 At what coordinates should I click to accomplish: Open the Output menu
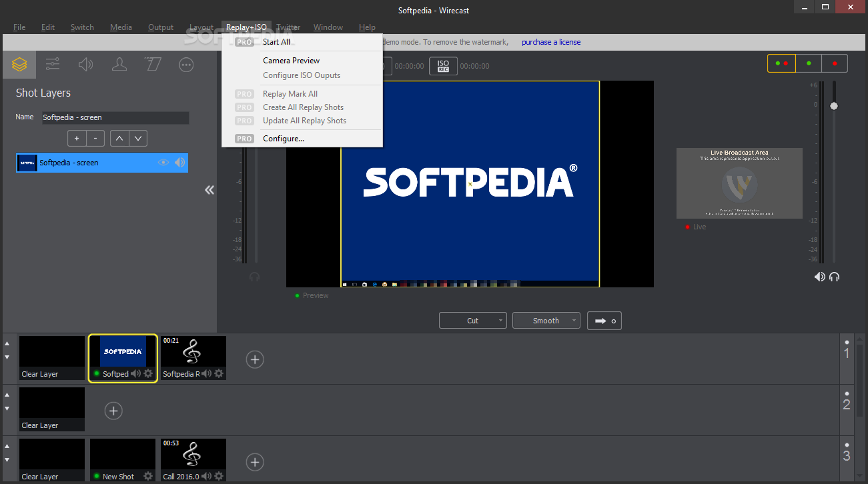tap(161, 27)
